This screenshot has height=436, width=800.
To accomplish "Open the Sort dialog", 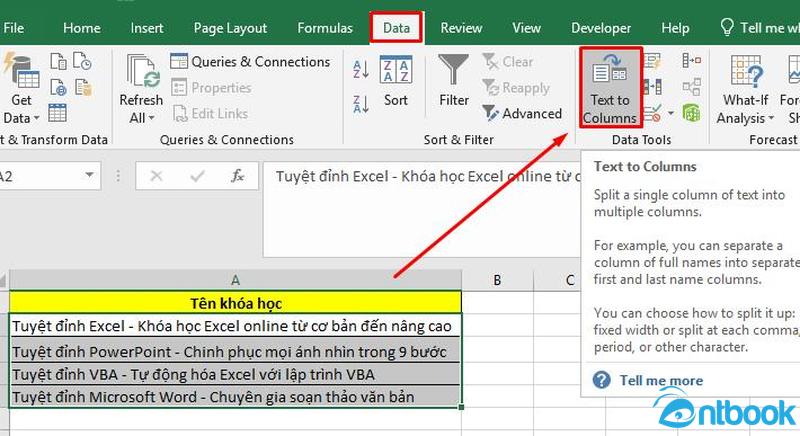I will (396, 81).
